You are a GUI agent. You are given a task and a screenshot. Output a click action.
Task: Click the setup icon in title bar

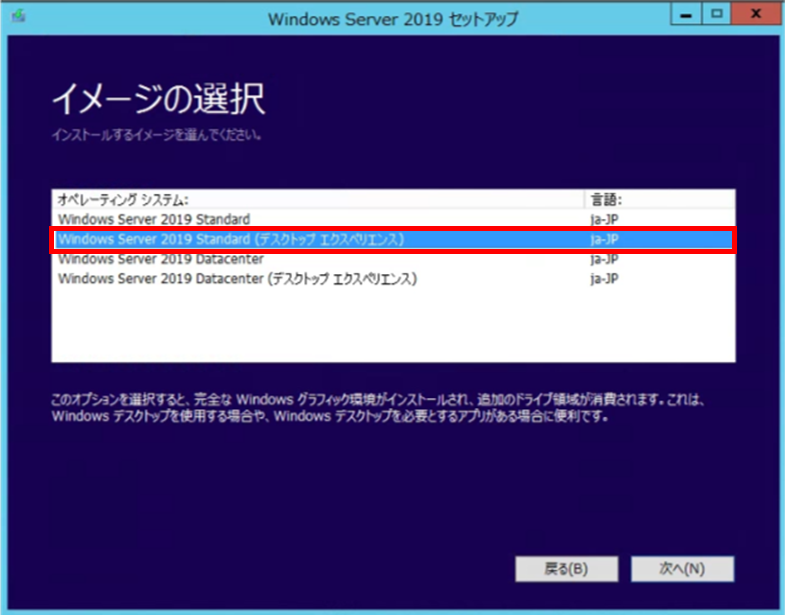point(19,17)
